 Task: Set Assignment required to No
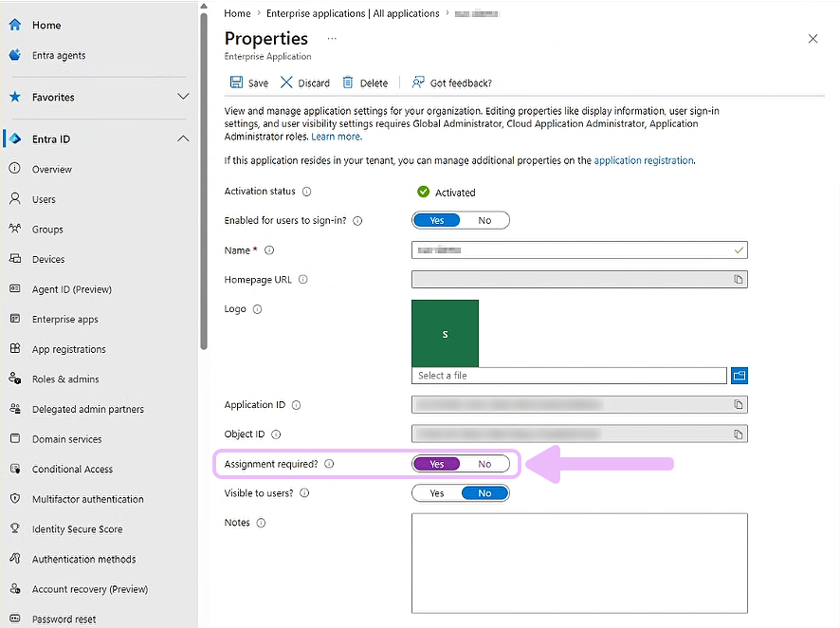(484, 464)
